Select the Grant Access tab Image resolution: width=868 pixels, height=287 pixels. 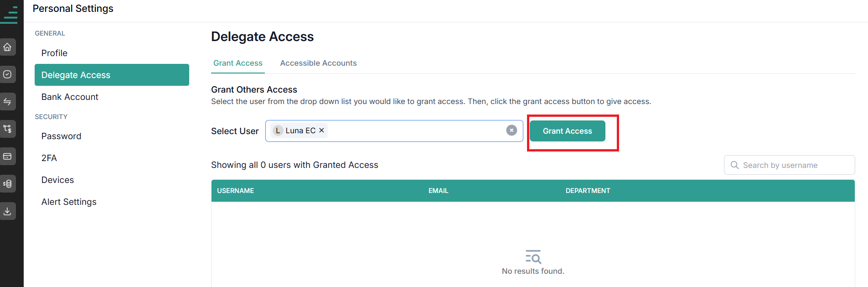pyautogui.click(x=238, y=63)
